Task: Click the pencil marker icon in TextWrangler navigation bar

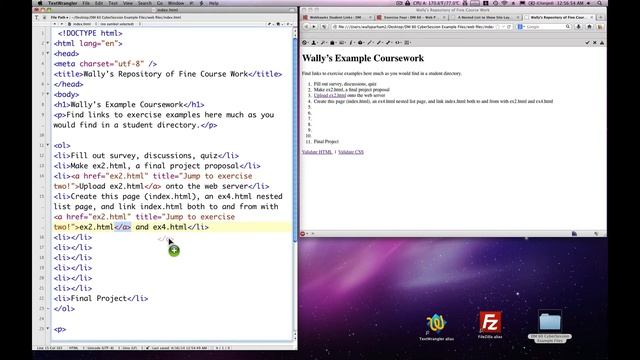Action: 269,24
